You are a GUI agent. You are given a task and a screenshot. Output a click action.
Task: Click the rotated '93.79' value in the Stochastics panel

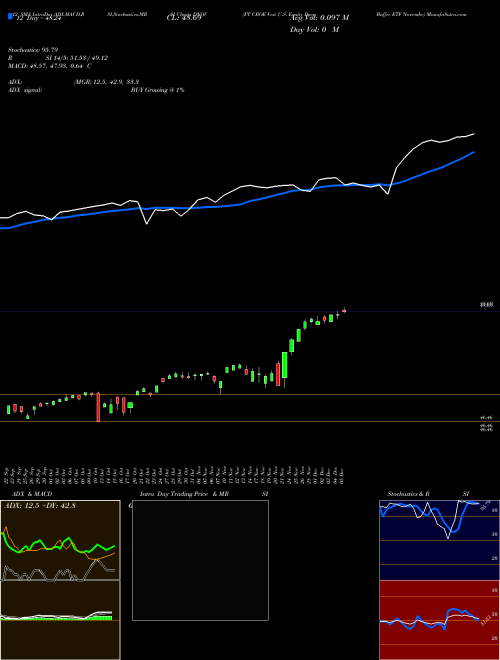click(487, 504)
